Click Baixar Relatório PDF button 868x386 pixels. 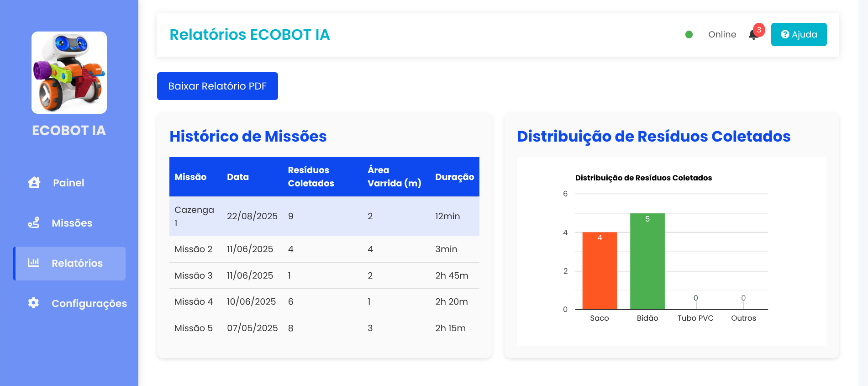click(217, 86)
